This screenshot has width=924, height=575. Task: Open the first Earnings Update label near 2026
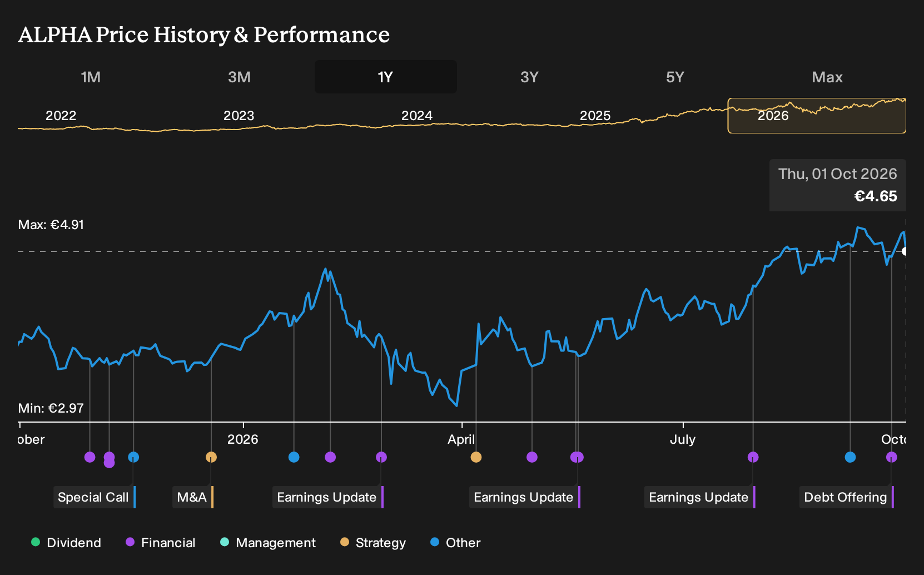328,497
